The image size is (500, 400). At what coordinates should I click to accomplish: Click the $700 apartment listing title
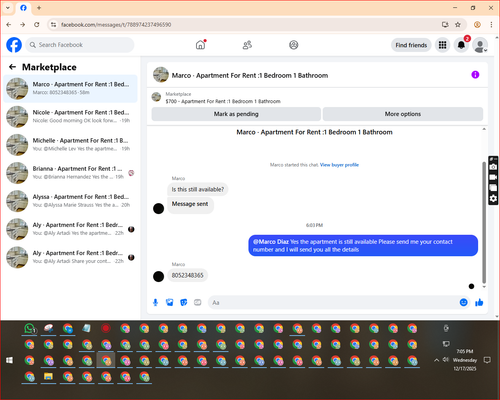coord(223,101)
